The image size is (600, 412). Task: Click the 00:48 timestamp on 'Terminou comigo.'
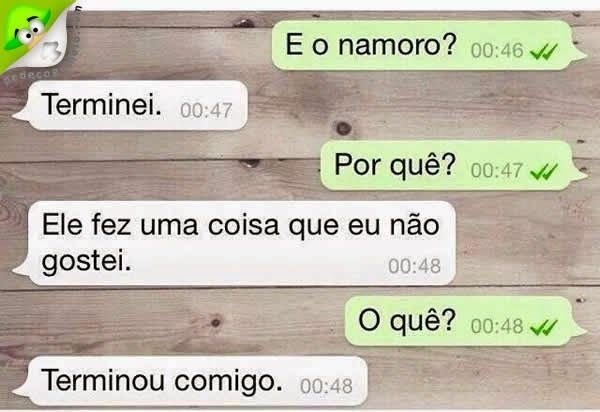[326, 386]
